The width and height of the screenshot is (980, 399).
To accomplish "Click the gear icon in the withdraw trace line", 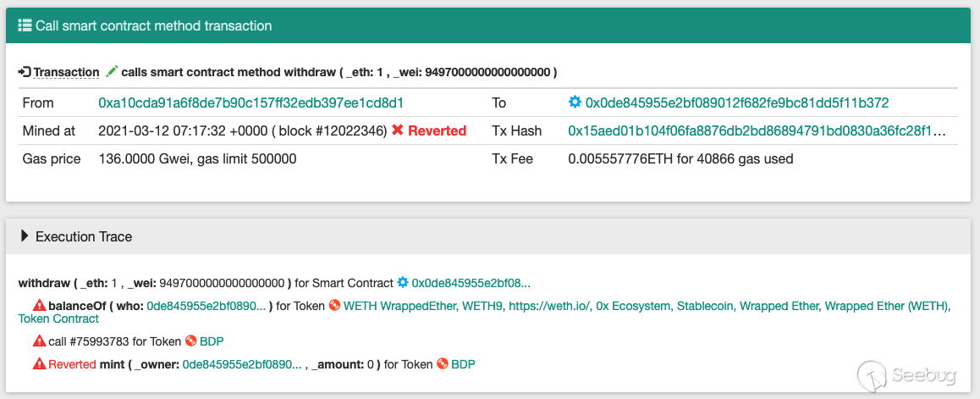I will click(x=403, y=283).
